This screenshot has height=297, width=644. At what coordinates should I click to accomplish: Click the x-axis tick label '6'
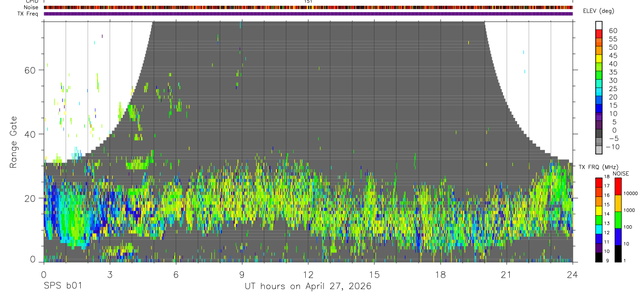pyautogui.click(x=176, y=274)
